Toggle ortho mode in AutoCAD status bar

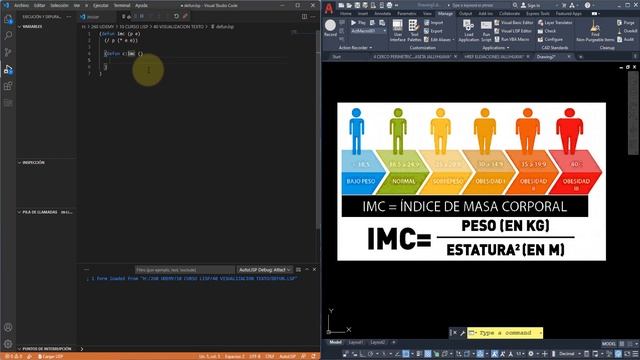click(362, 353)
